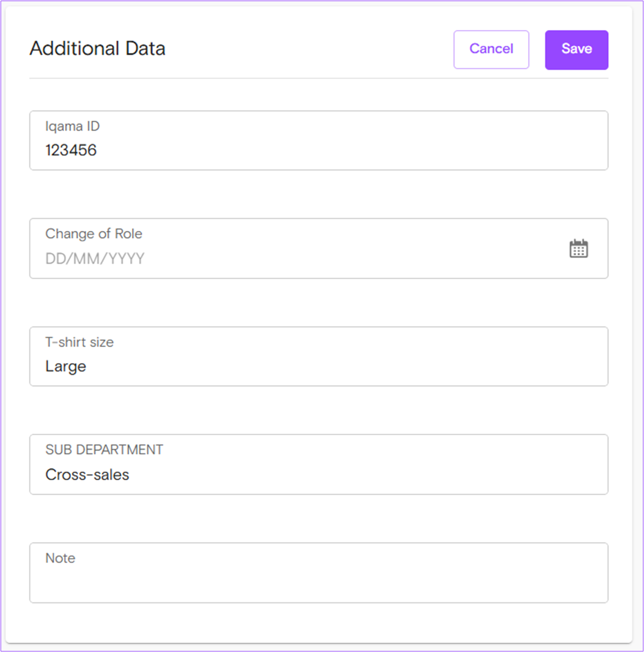Click the divider line below the heading
This screenshot has height=652, width=644.
(x=319, y=78)
